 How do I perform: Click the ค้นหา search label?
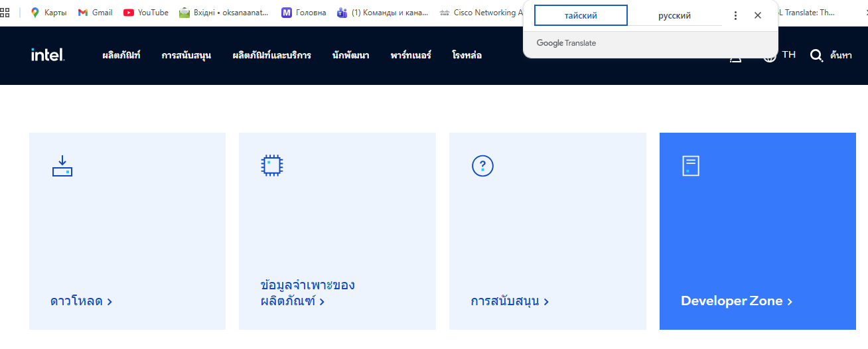(x=841, y=56)
